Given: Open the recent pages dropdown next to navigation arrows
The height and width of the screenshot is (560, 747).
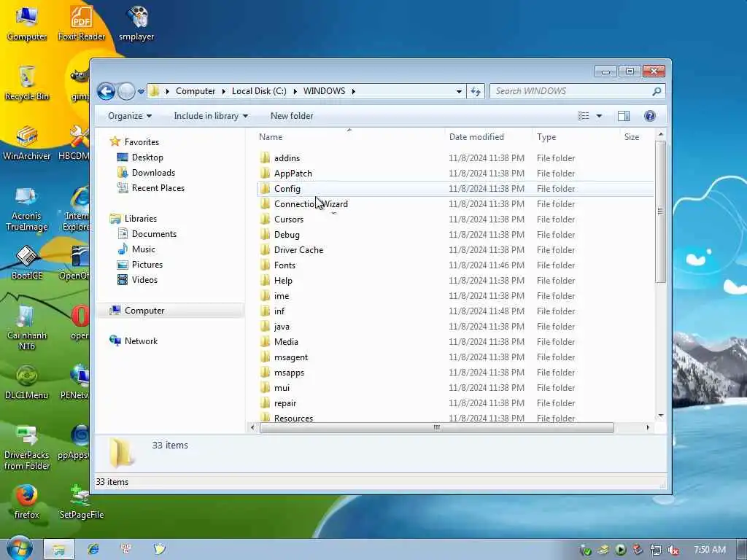Looking at the screenshot, I should (141, 91).
